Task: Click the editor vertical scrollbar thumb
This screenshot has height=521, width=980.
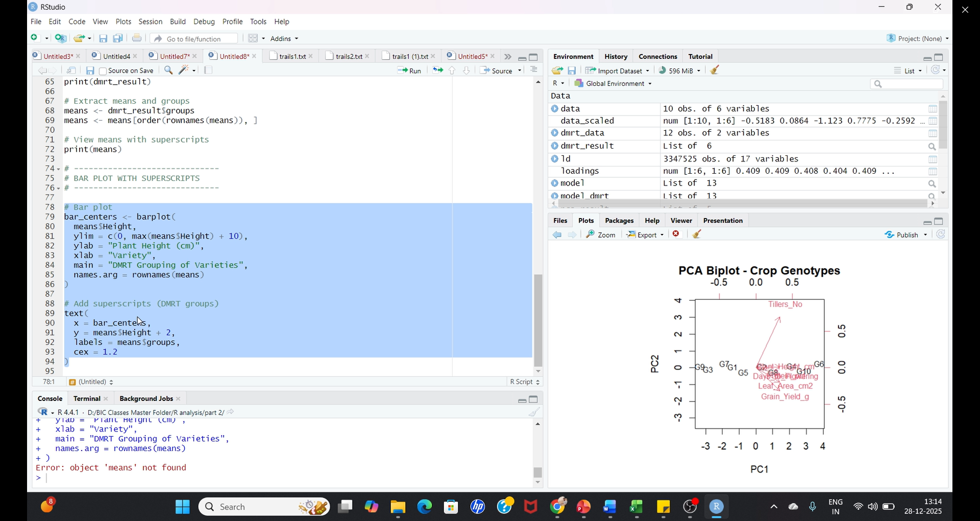Action: 538,320
